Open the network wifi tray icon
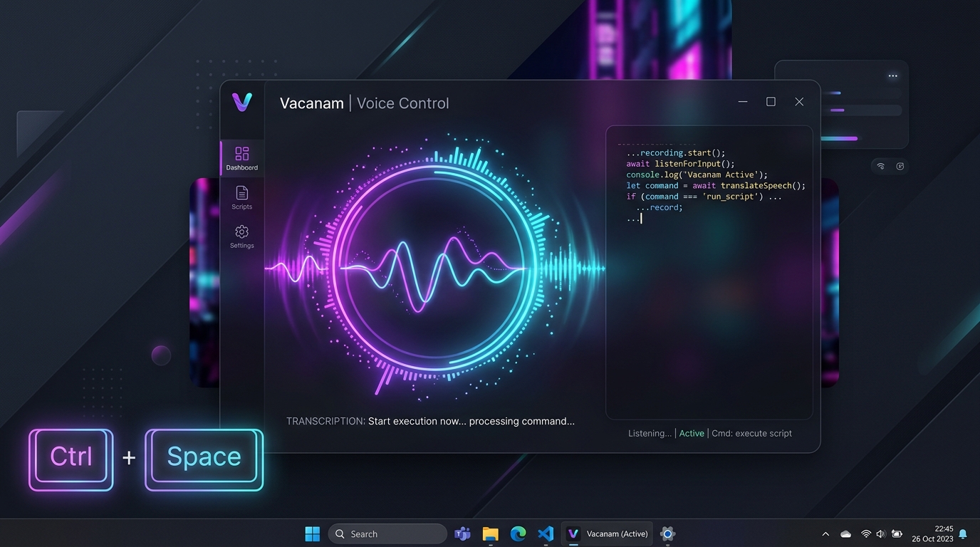The image size is (980, 547). (x=866, y=534)
